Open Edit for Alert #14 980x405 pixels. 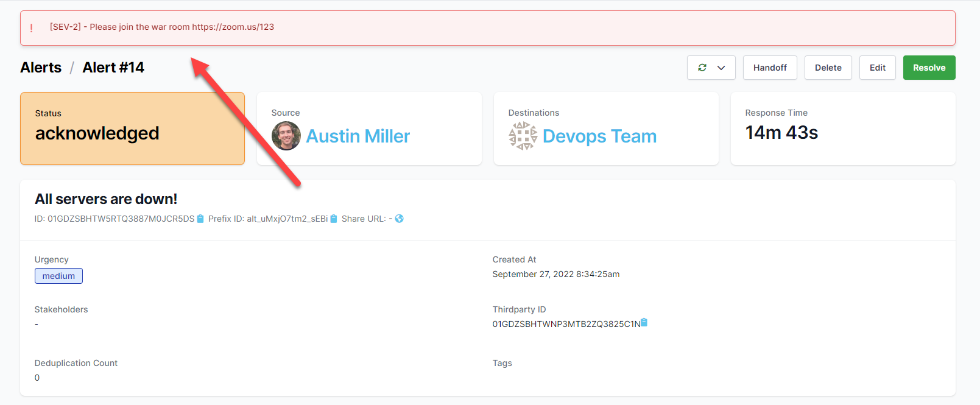pyautogui.click(x=877, y=68)
